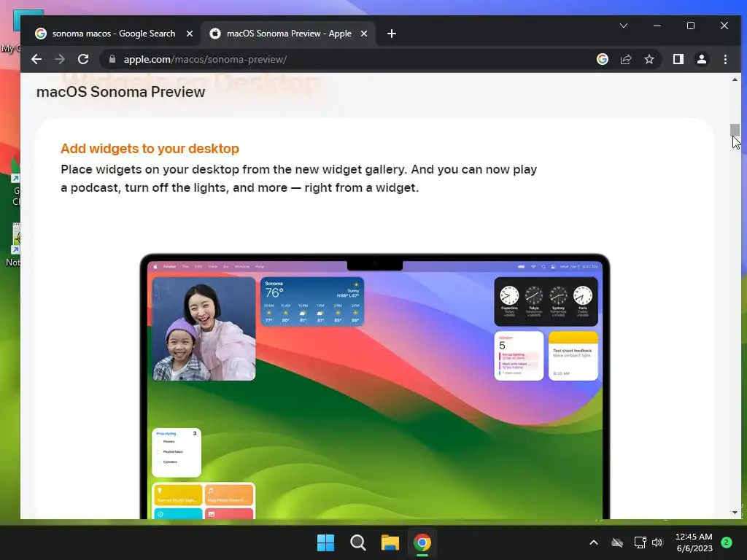Minimize the Chrome window
The height and width of the screenshot is (560, 747).
(x=657, y=26)
